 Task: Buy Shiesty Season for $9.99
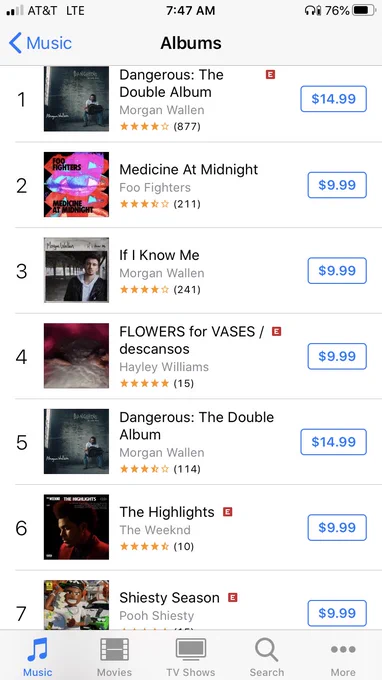point(337,613)
